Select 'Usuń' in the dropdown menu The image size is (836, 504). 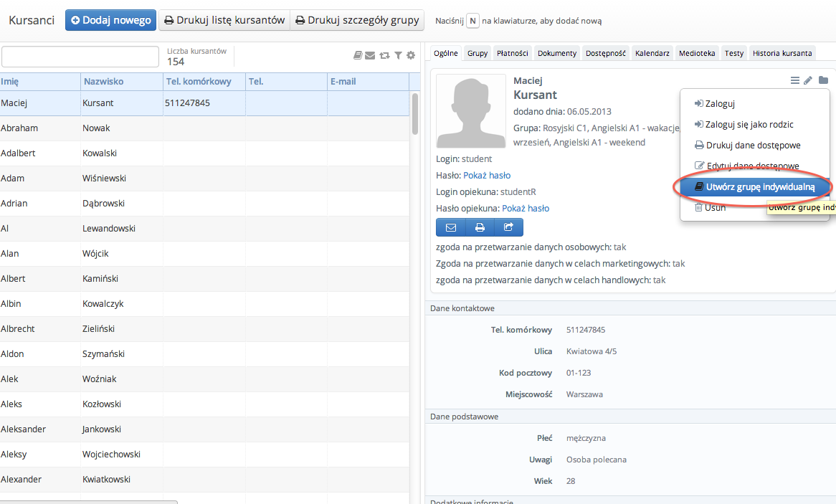point(715,207)
